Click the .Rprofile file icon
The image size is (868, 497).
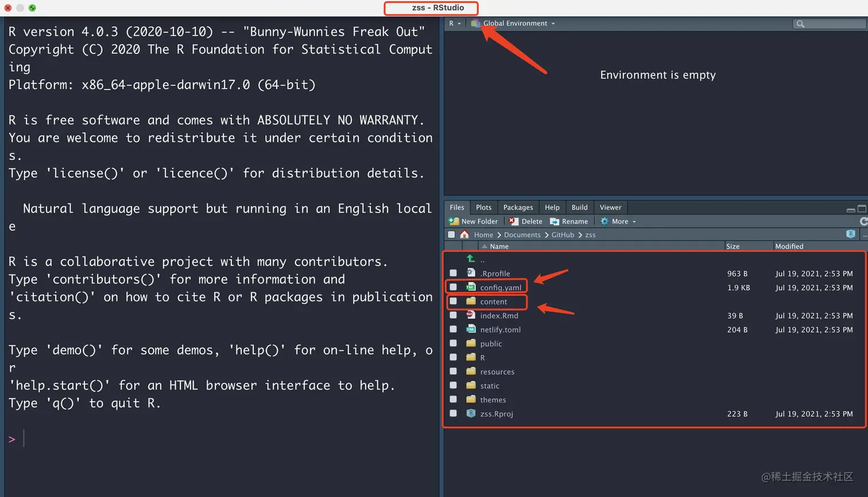pyautogui.click(x=471, y=273)
